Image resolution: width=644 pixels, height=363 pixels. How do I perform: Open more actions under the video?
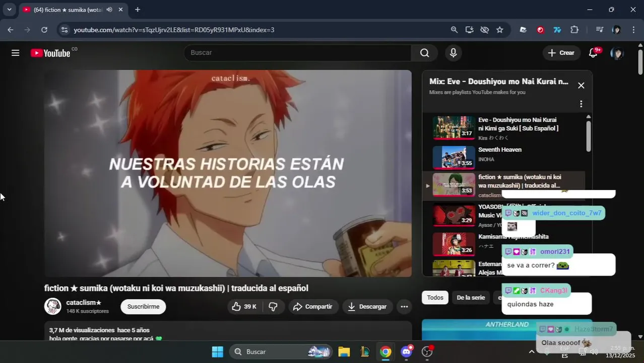tap(404, 307)
